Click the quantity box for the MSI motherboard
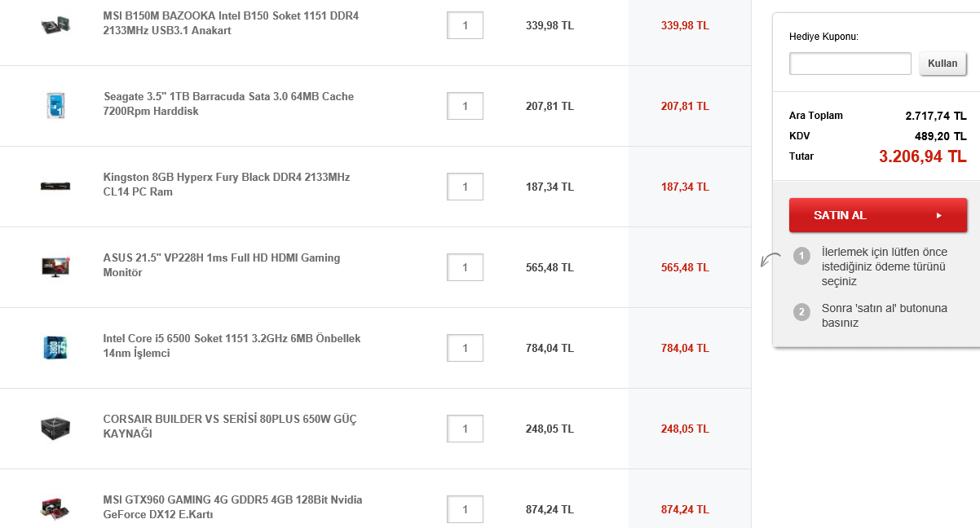The image size is (980, 528). click(465, 25)
